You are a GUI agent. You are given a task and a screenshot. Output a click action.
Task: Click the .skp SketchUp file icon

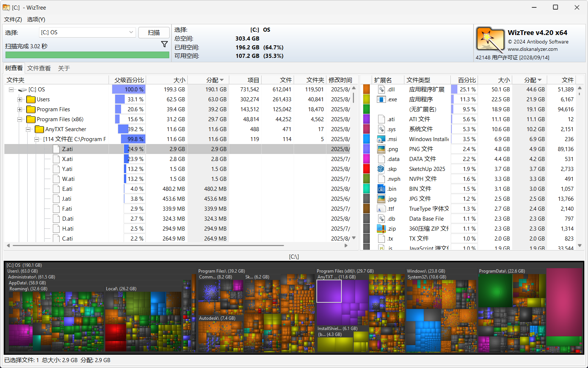pyautogui.click(x=381, y=169)
